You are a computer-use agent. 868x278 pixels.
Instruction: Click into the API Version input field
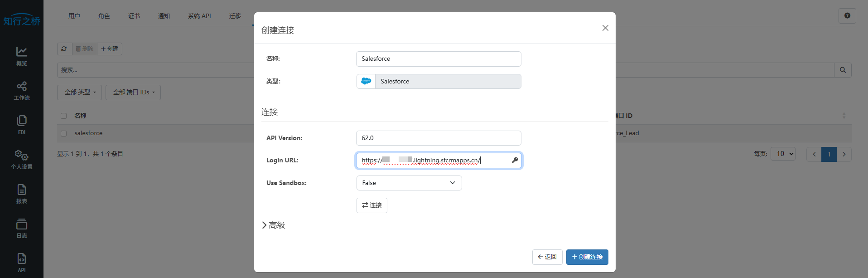[438, 138]
